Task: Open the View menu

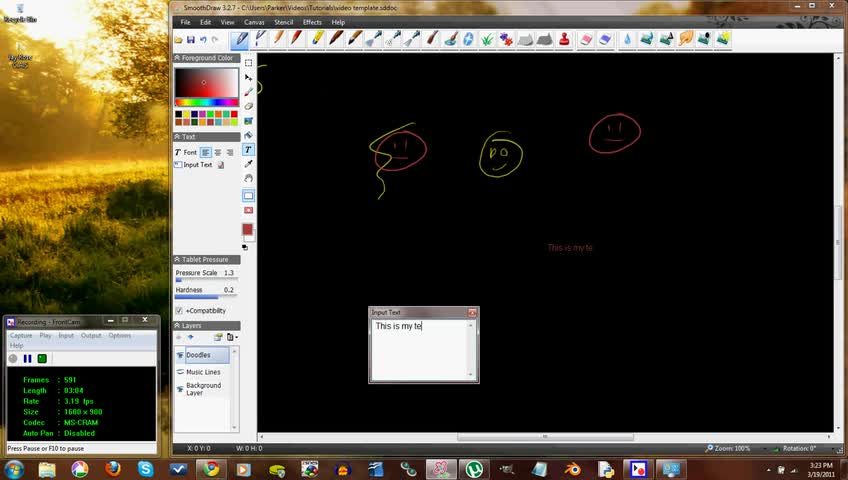Action: tap(227, 22)
